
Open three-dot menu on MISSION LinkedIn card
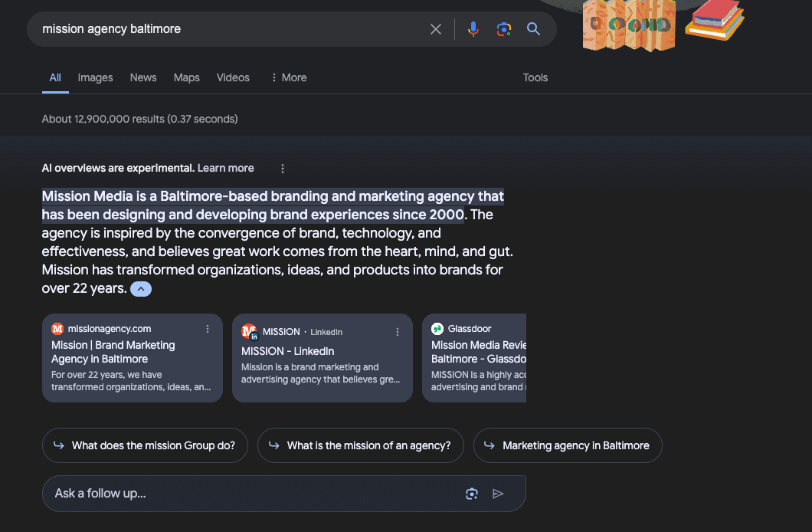(x=398, y=332)
